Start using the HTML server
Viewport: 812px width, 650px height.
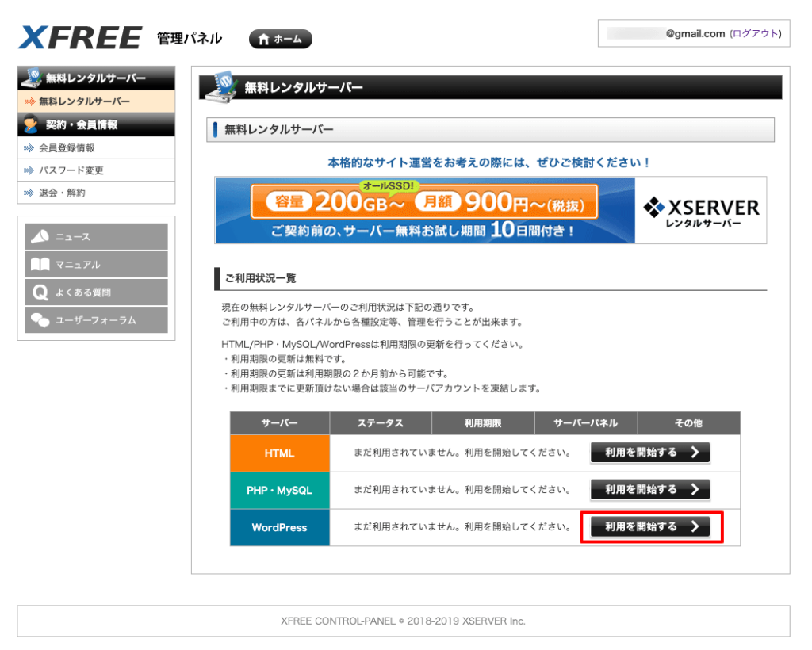pyautogui.click(x=650, y=453)
